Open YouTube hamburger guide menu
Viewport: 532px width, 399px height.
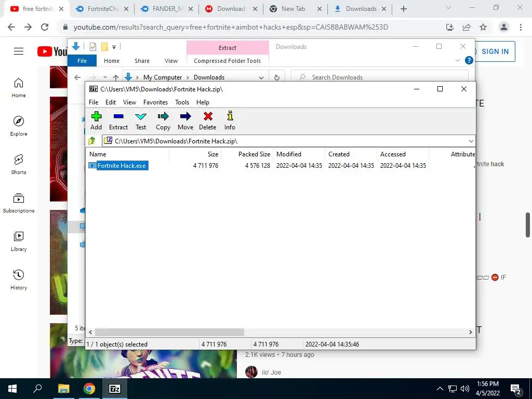19,51
